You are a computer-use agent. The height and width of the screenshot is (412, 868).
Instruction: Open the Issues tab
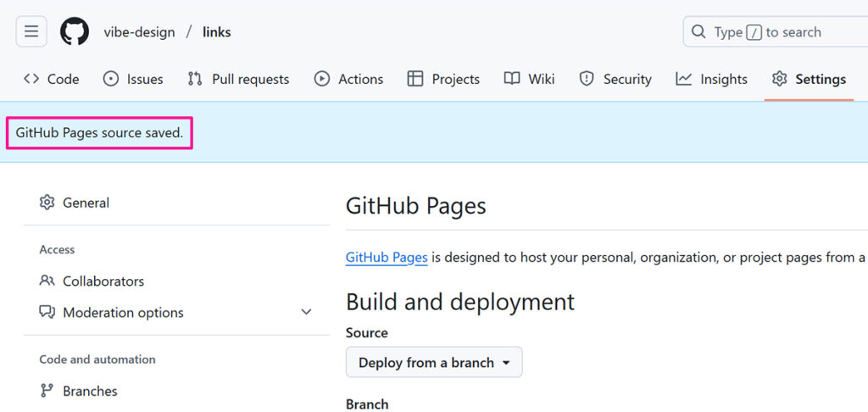coord(133,79)
